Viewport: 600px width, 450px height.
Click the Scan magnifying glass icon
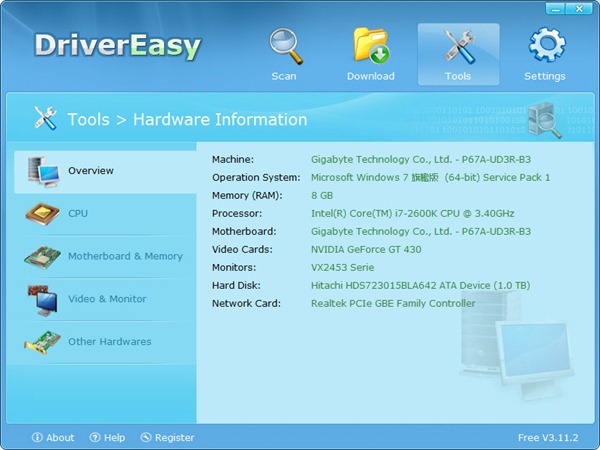(286, 46)
